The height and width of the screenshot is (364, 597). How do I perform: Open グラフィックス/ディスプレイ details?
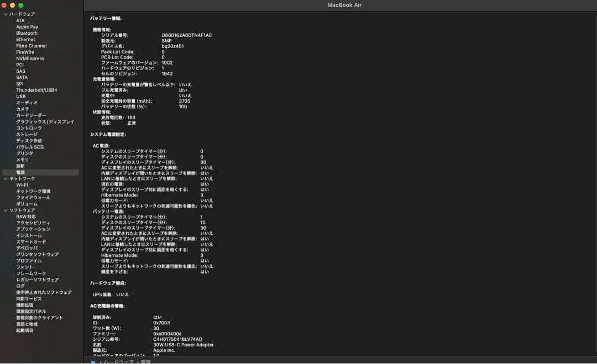click(45, 122)
